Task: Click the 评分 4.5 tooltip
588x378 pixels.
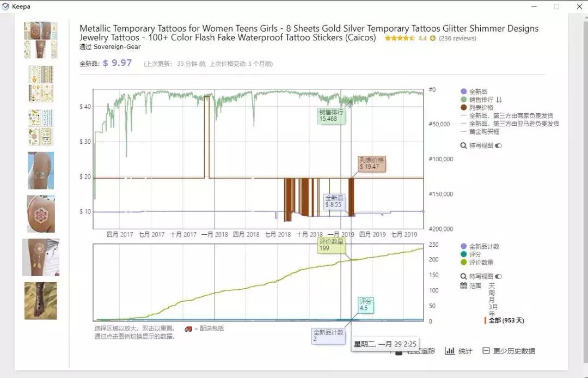Action: click(x=366, y=305)
